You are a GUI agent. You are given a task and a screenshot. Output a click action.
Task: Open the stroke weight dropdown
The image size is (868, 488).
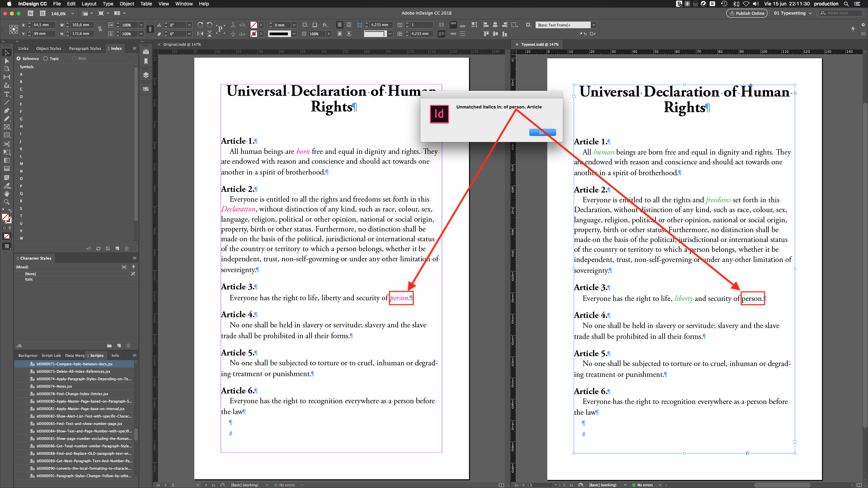coord(294,25)
